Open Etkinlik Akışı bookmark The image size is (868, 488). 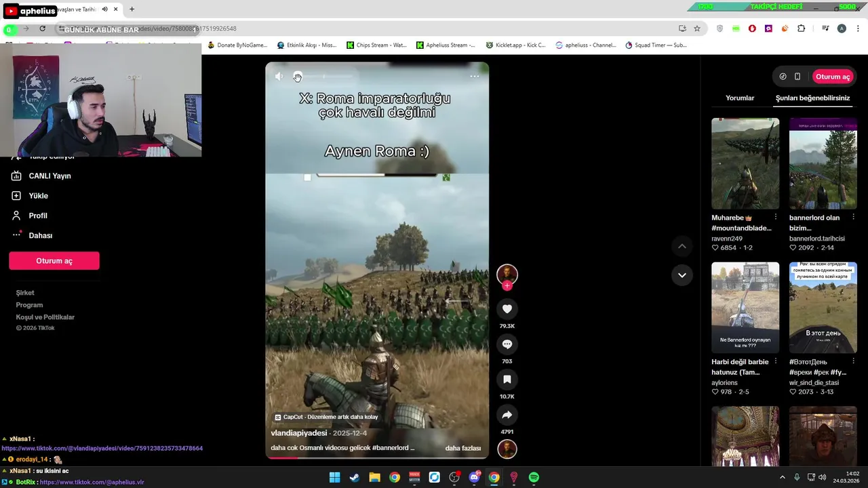pyautogui.click(x=307, y=45)
